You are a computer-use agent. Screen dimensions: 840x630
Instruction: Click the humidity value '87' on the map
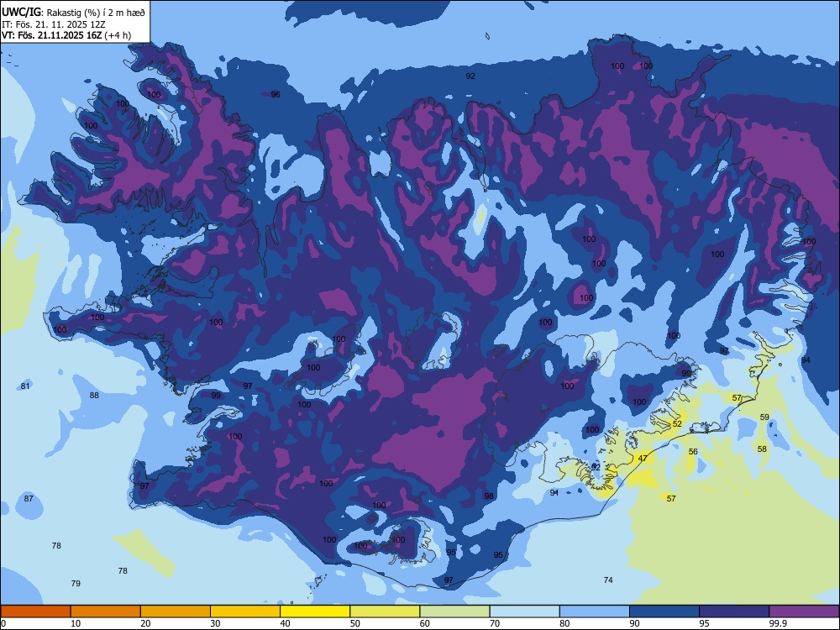pyautogui.click(x=29, y=499)
